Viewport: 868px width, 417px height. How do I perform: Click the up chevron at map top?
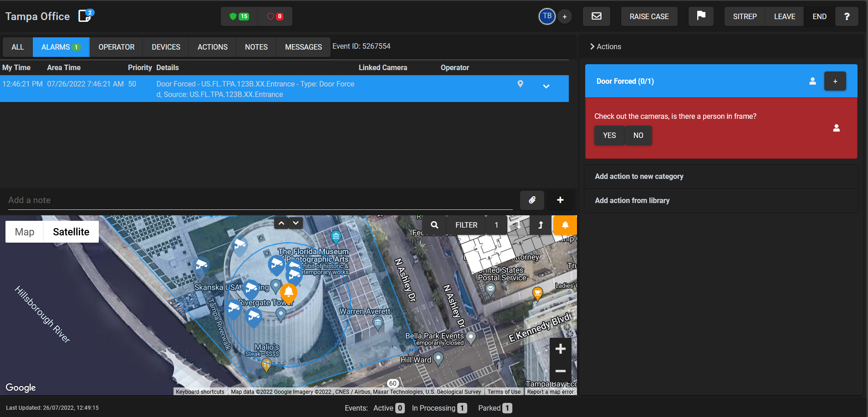pos(281,223)
